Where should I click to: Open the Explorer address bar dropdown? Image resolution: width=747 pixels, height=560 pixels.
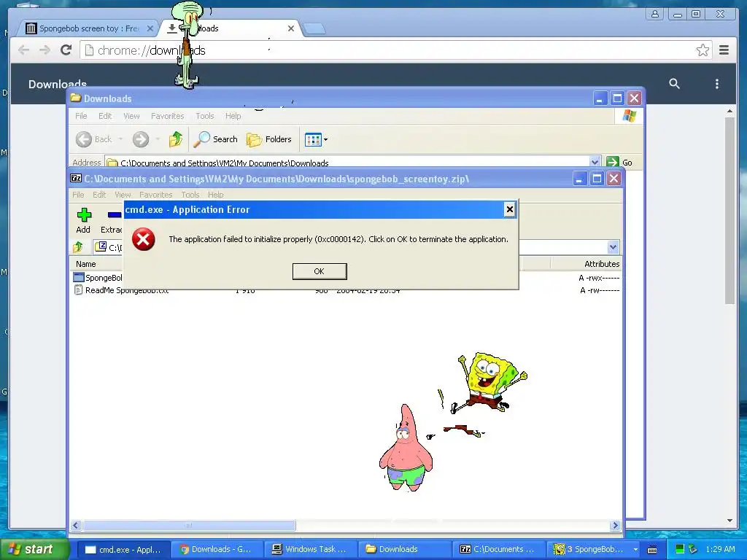click(595, 163)
